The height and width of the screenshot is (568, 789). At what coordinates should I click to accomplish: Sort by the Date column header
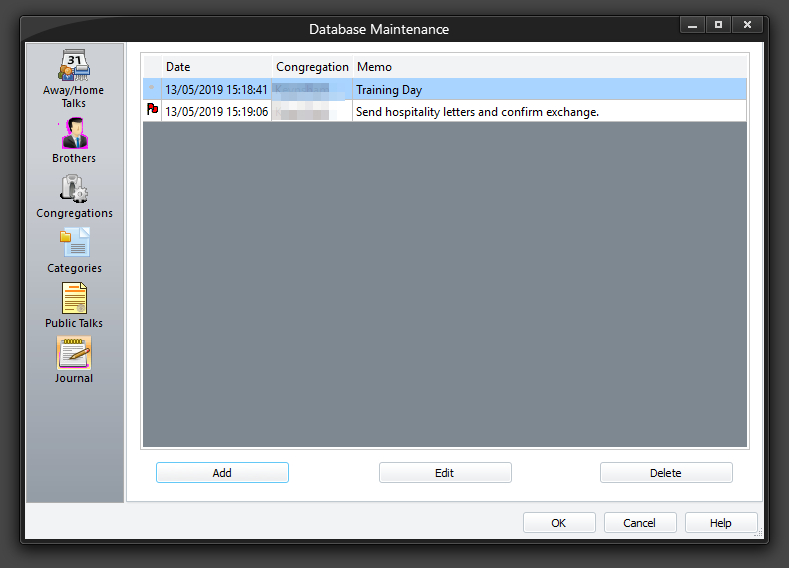click(x=216, y=67)
